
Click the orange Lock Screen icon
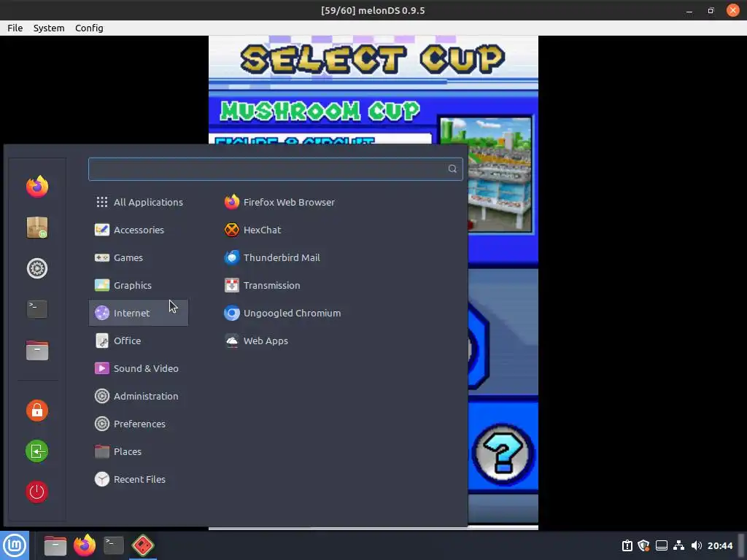click(x=37, y=410)
